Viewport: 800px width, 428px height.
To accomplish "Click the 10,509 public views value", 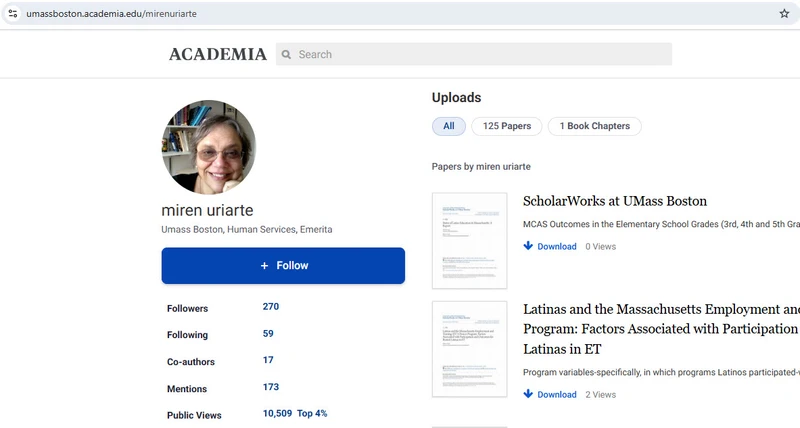I will tap(278, 414).
